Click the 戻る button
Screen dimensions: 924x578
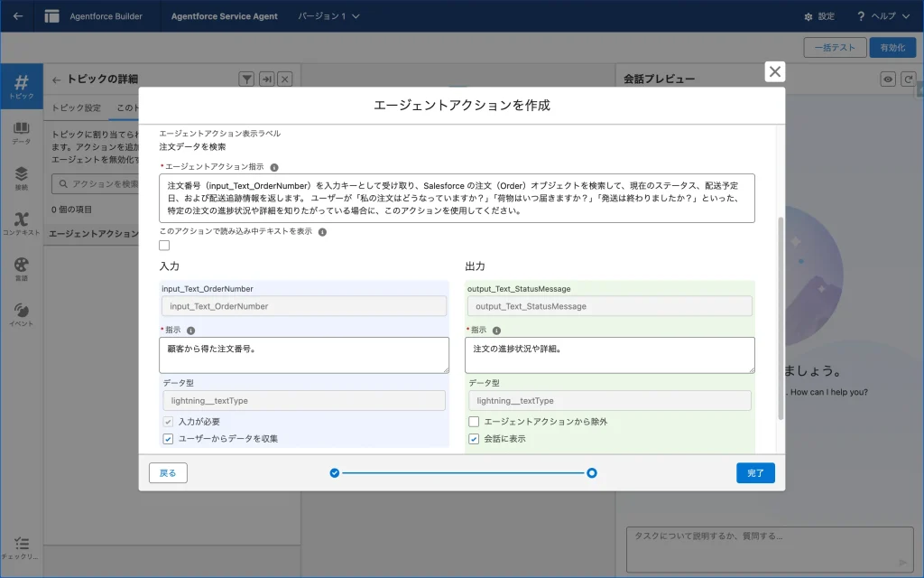click(168, 472)
